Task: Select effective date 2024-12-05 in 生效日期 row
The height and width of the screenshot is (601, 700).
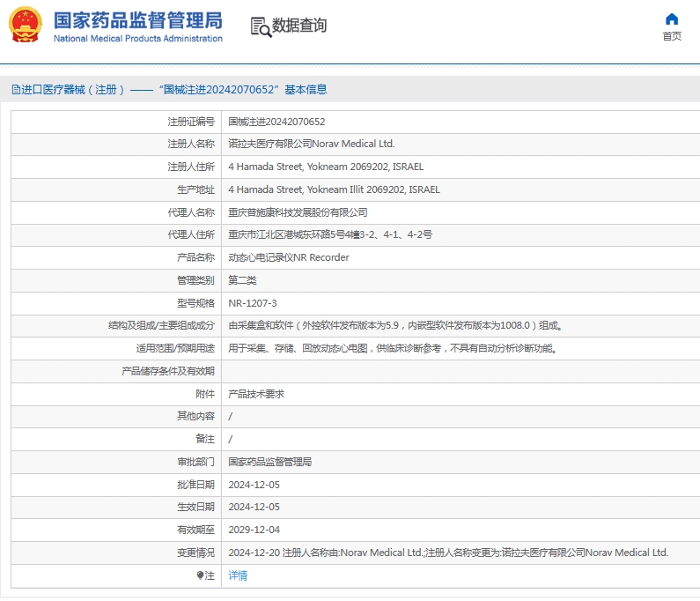Action: (254, 508)
